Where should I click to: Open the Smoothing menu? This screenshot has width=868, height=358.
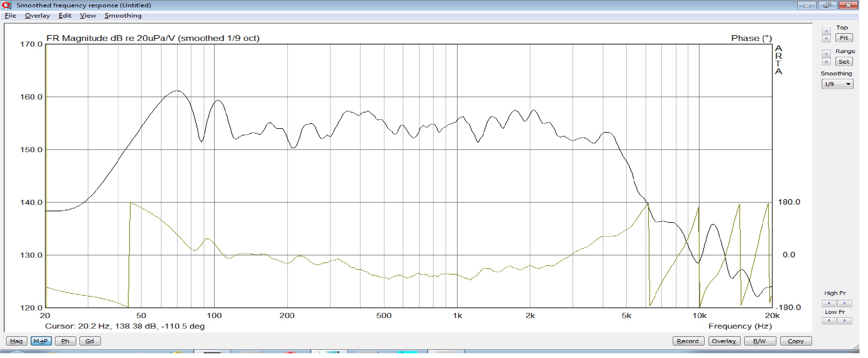(x=123, y=16)
